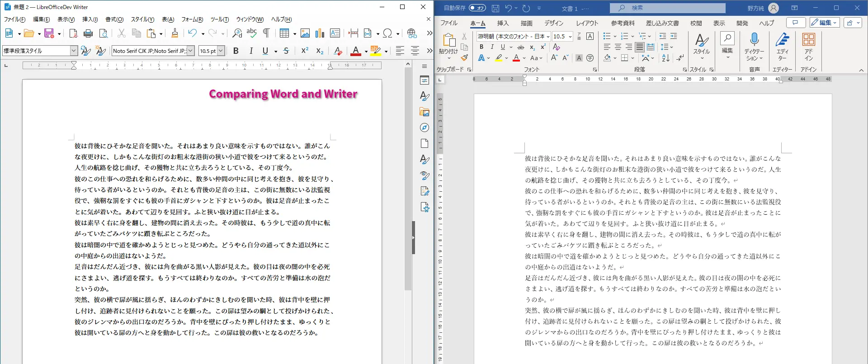Screen dimensions: 868x364
Task: Apply red font color in Writer
Action: click(356, 51)
